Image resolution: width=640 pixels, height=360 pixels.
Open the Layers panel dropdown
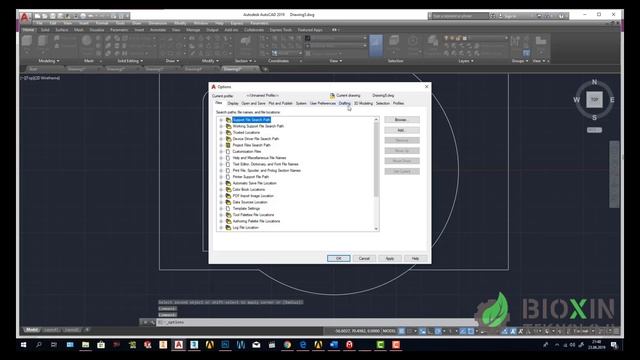click(466, 61)
